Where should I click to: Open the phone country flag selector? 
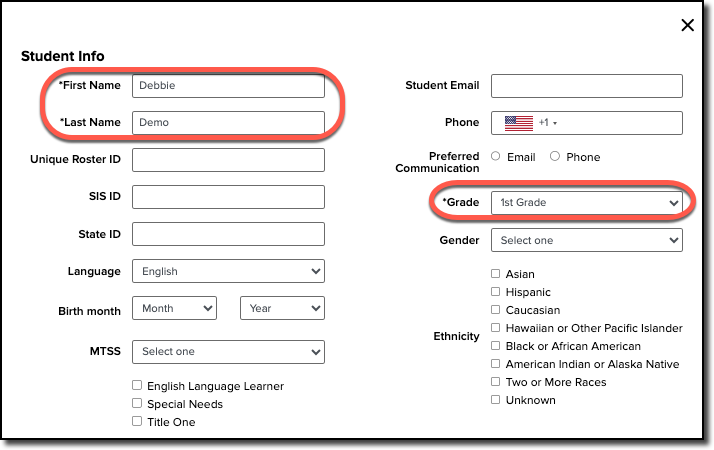[528, 123]
